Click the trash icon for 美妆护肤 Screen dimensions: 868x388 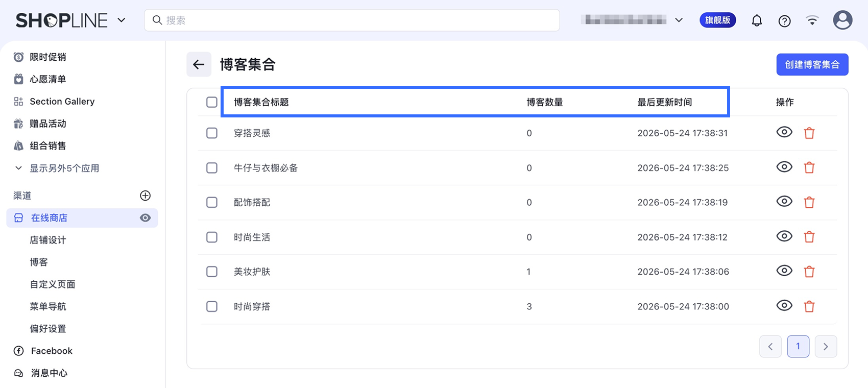tap(809, 272)
